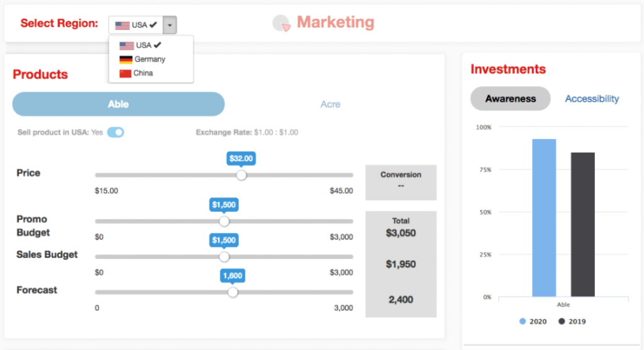Screen dimensions: 644x350
Task: Open the region dropdown arrow
Action: [171, 25]
